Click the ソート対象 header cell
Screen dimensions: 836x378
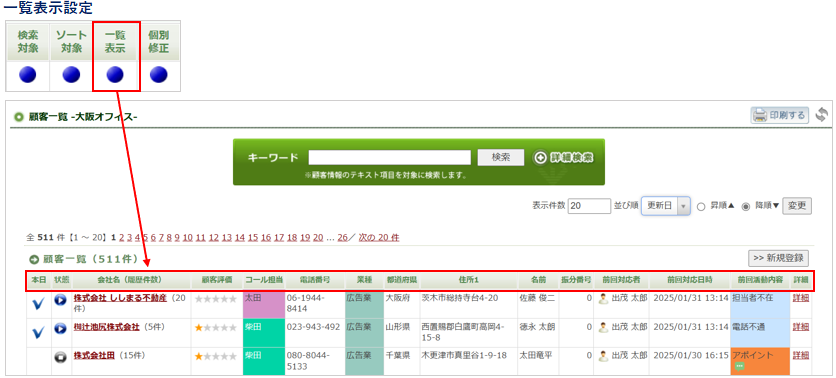71,42
